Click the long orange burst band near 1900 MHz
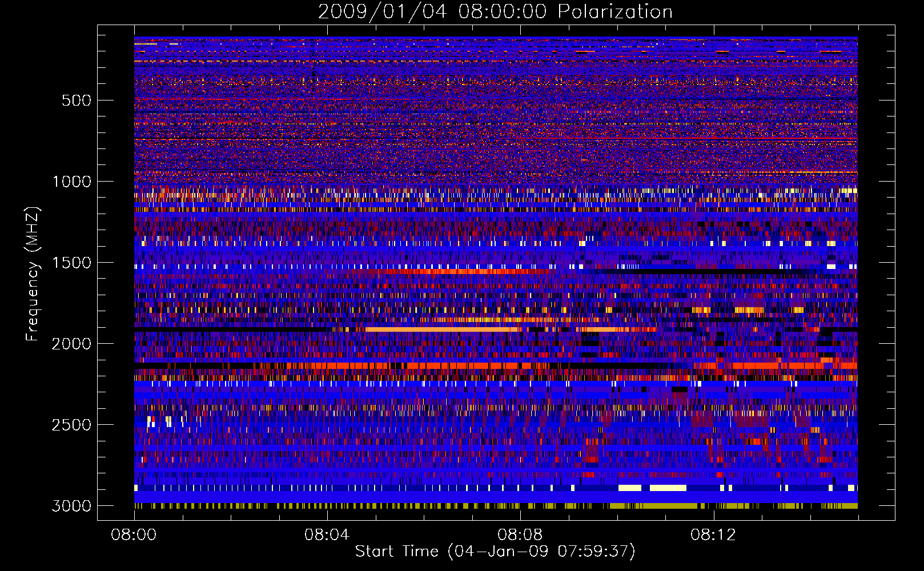The width and height of the screenshot is (924, 571). (441, 329)
